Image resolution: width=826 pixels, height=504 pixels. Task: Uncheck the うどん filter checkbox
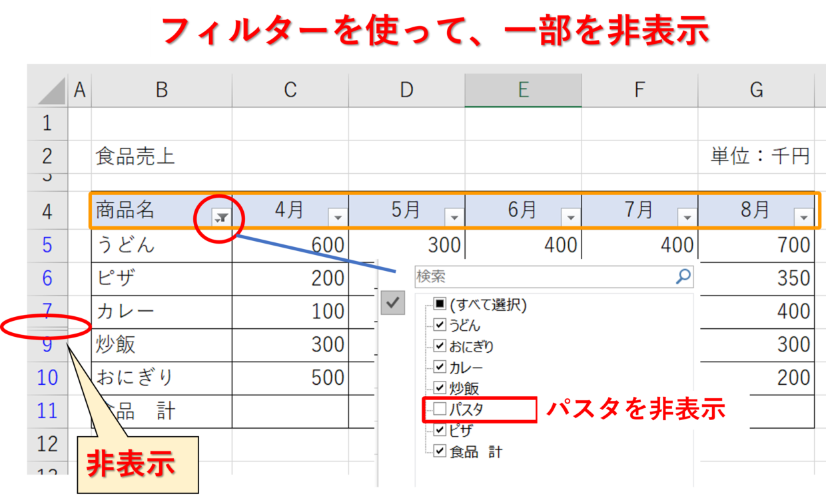(440, 326)
